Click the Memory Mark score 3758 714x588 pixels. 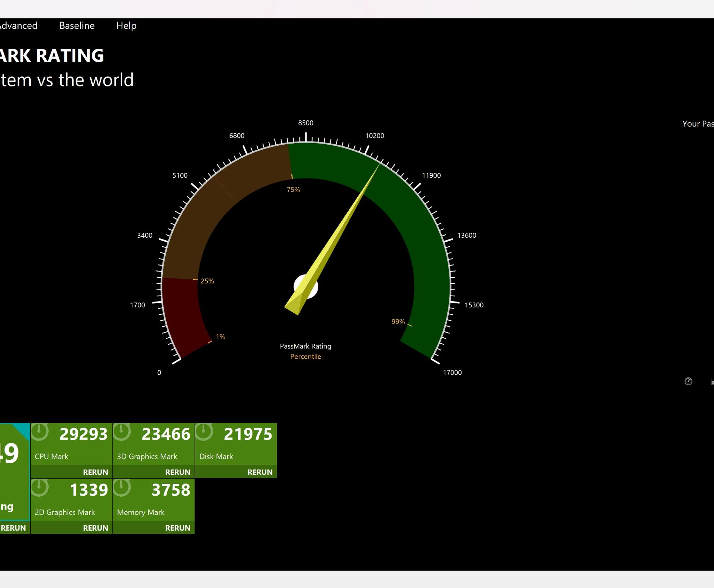[x=171, y=490]
